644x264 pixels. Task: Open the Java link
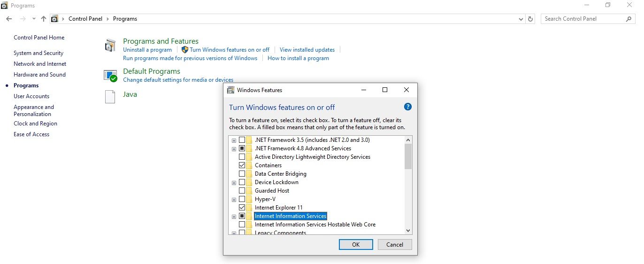pyautogui.click(x=130, y=94)
